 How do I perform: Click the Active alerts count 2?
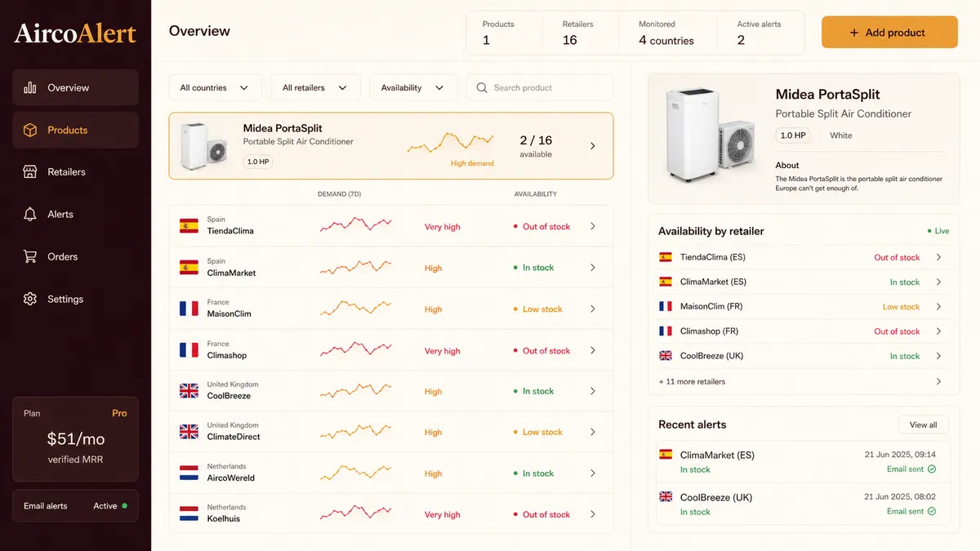tap(741, 40)
